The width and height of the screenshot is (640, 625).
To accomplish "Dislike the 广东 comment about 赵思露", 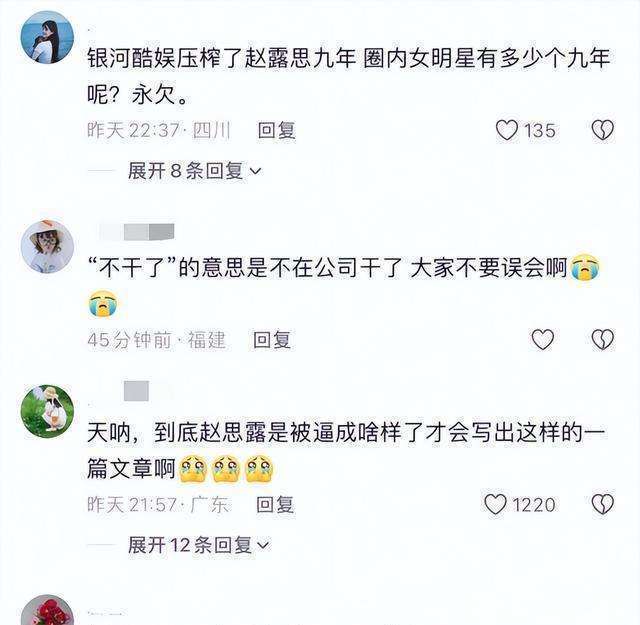I will (603, 505).
